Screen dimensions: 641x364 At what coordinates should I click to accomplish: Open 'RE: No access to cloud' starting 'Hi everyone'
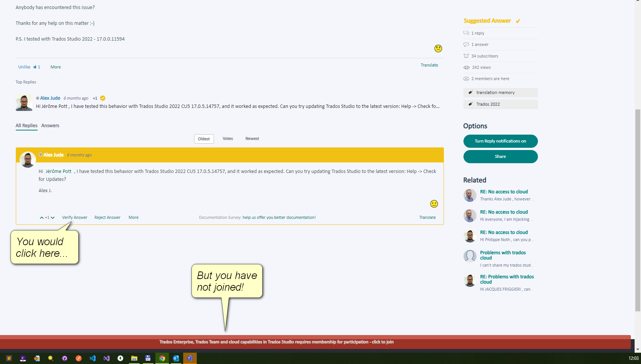pyautogui.click(x=504, y=212)
